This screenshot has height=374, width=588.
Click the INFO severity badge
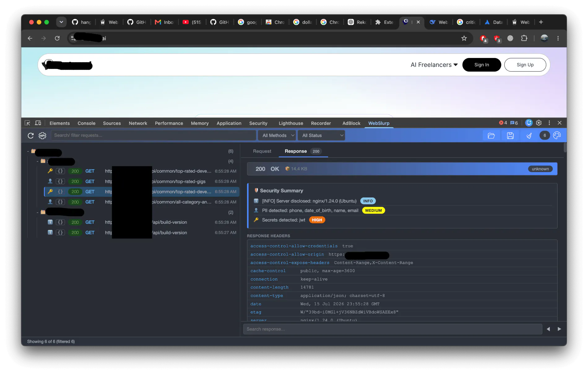point(368,201)
